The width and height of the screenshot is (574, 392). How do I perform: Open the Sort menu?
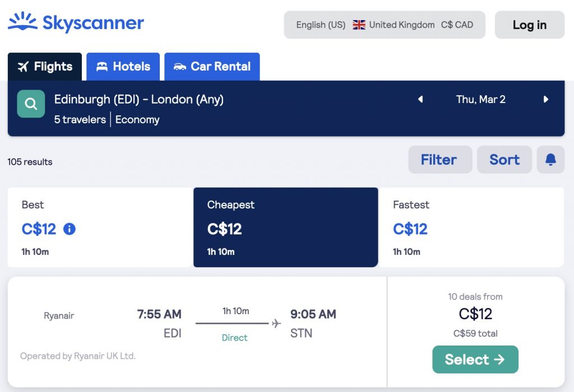pyautogui.click(x=504, y=160)
